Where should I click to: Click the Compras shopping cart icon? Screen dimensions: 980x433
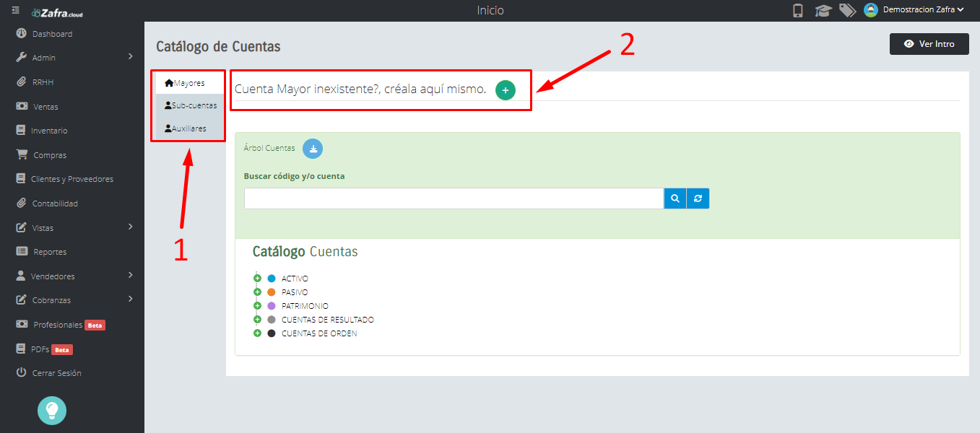[x=22, y=154]
